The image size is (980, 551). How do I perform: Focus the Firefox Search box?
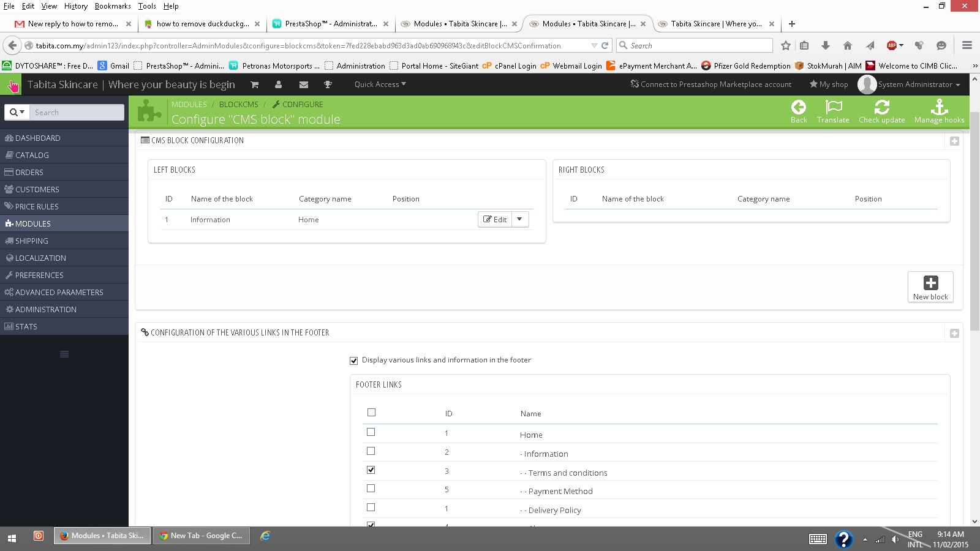coord(695,45)
